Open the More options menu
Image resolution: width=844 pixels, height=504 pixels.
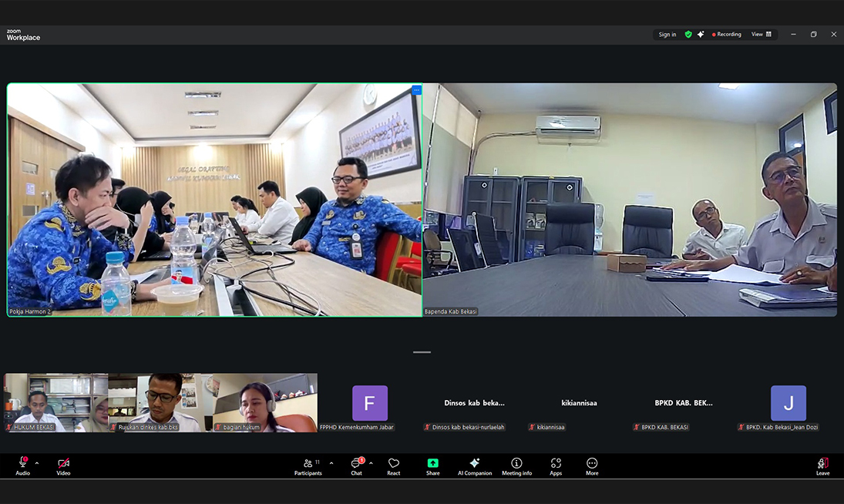click(x=592, y=466)
